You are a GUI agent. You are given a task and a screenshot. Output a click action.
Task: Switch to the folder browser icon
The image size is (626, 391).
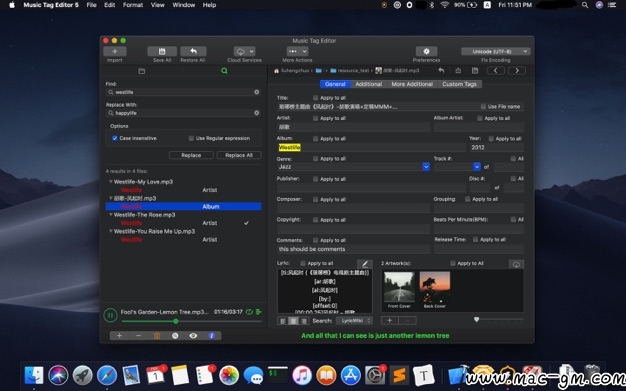pos(141,71)
